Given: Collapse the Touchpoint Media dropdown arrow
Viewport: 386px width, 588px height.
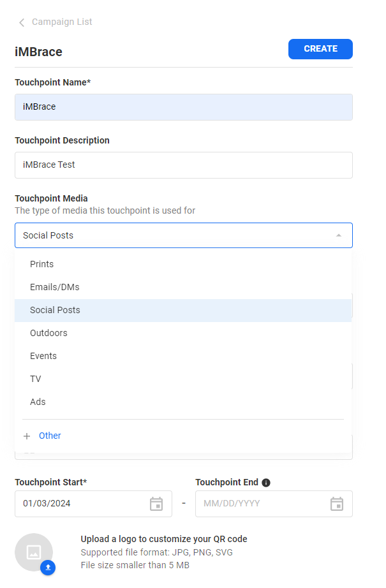Looking at the screenshot, I should pyautogui.click(x=339, y=235).
